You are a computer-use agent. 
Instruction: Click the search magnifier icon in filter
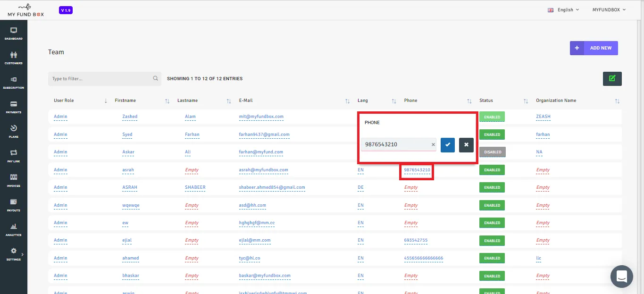click(156, 79)
